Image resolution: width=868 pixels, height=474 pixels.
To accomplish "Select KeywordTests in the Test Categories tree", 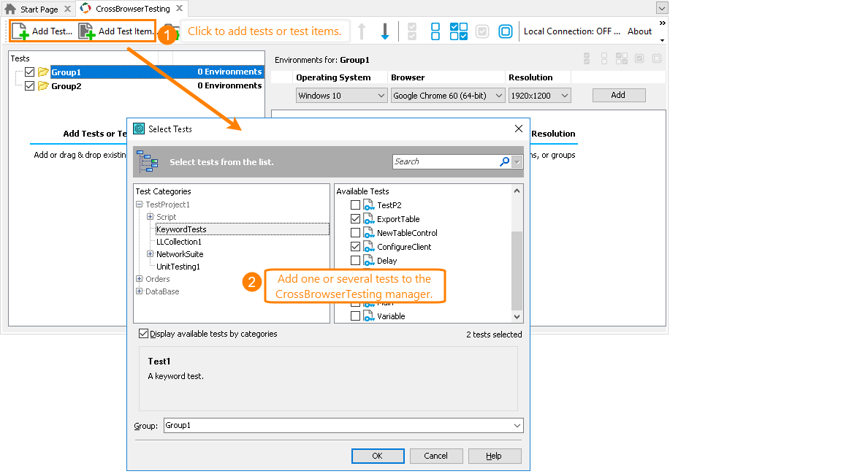I will 181,229.
